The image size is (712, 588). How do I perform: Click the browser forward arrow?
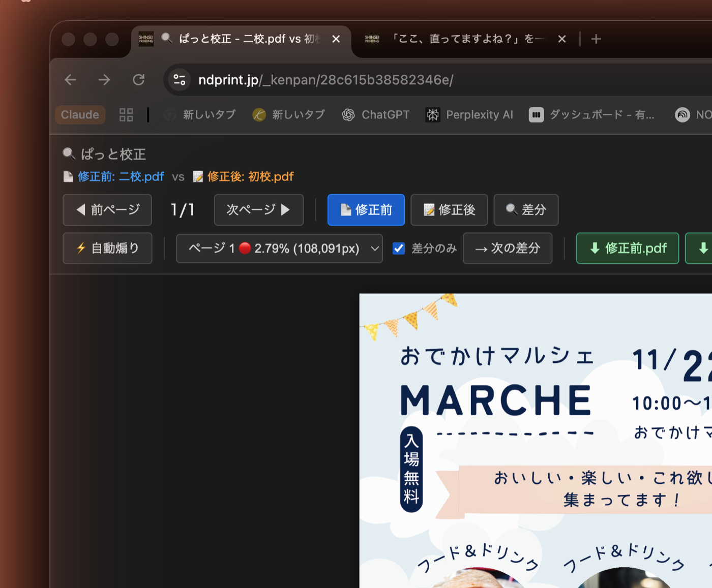point(104,80)
